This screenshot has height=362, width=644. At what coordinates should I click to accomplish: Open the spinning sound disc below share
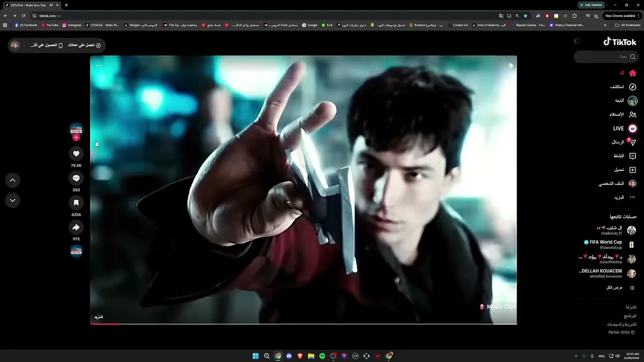click(x=76, y=251)
